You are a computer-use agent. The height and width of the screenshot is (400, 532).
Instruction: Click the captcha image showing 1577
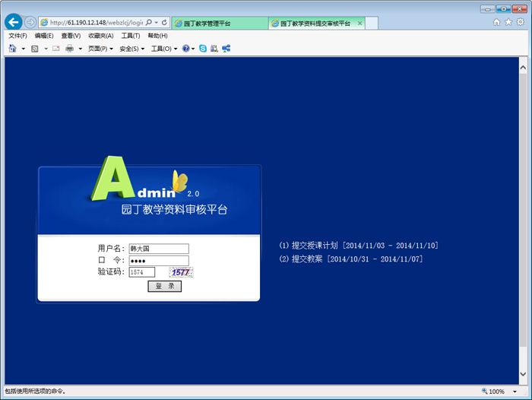click(181, 272)
